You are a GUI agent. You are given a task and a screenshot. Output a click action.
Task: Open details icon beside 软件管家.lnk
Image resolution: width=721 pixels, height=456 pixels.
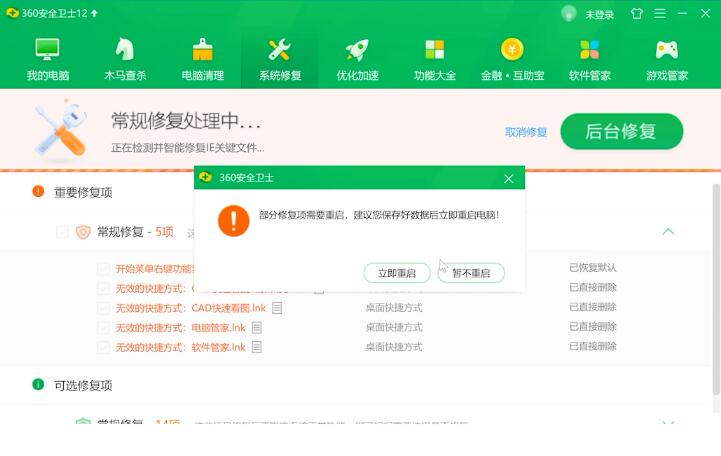coord(257,347)
